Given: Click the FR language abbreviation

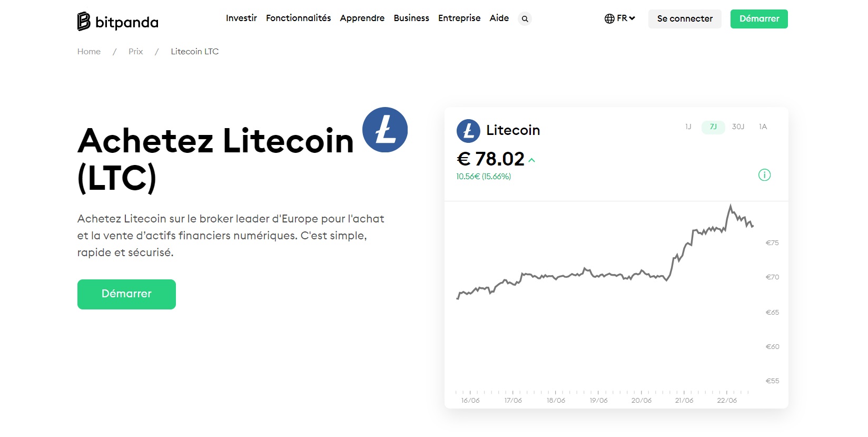Looking at the screenshot, I should [622, 17].
